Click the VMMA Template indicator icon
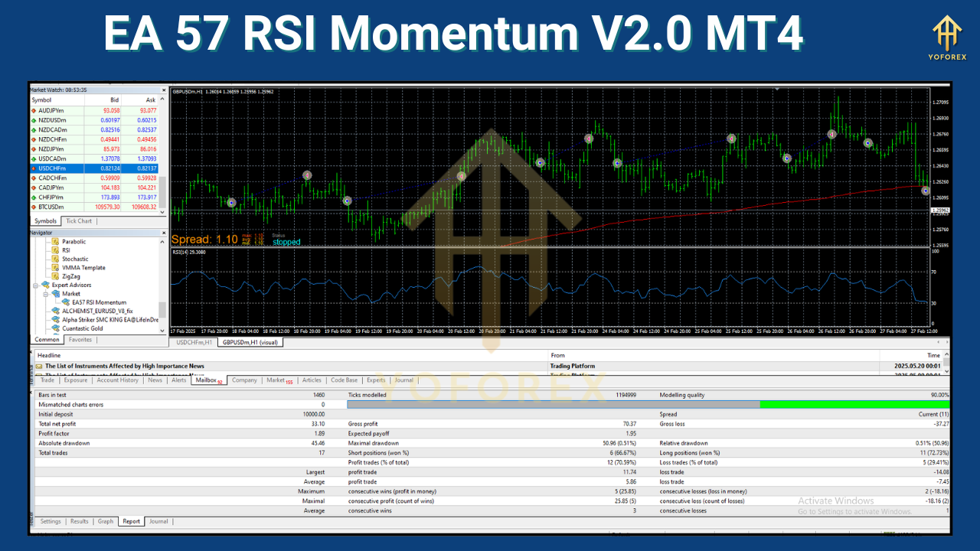The image size is (980, 551). pyautogui.click(x=55, y=268)
